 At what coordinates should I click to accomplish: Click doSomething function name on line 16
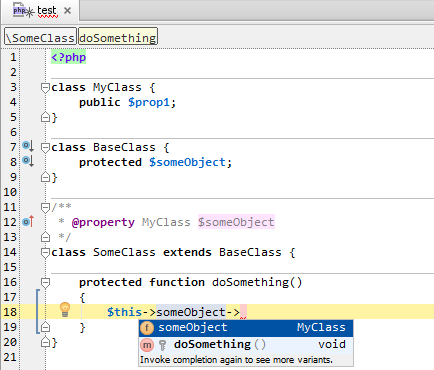click(251, 282)
